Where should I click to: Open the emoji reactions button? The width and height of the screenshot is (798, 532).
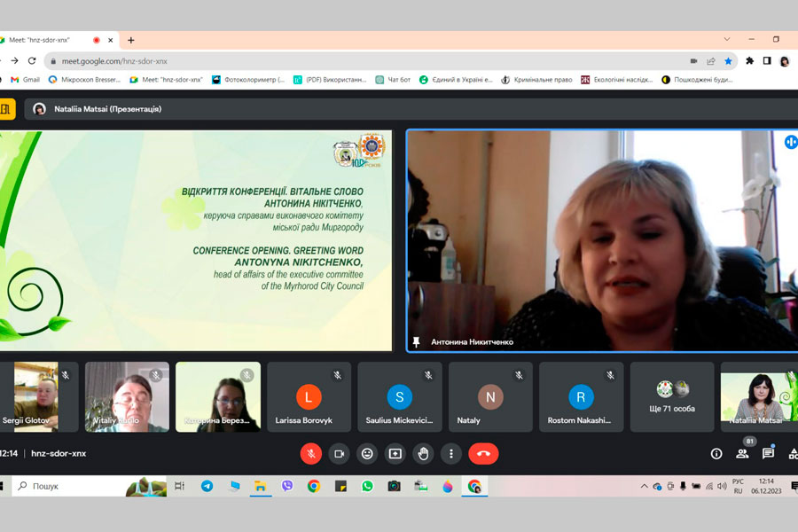click(367, 454)
